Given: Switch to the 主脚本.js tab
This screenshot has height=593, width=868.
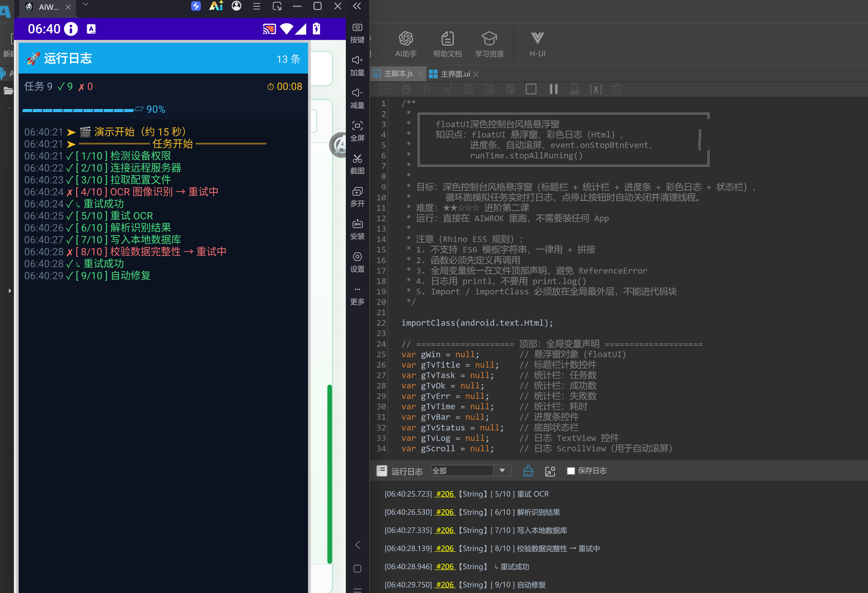Looking at the screenshot, I should coord(398,74).
